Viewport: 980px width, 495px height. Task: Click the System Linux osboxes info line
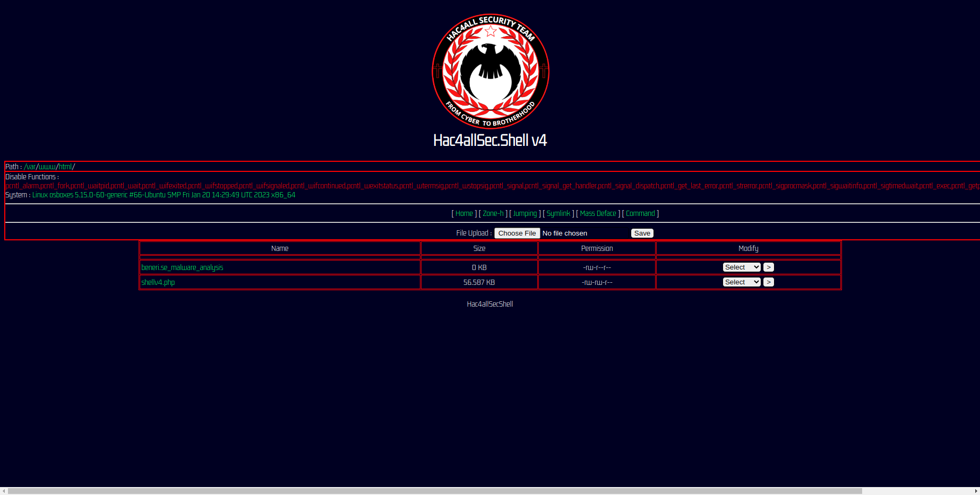point(150,195)
